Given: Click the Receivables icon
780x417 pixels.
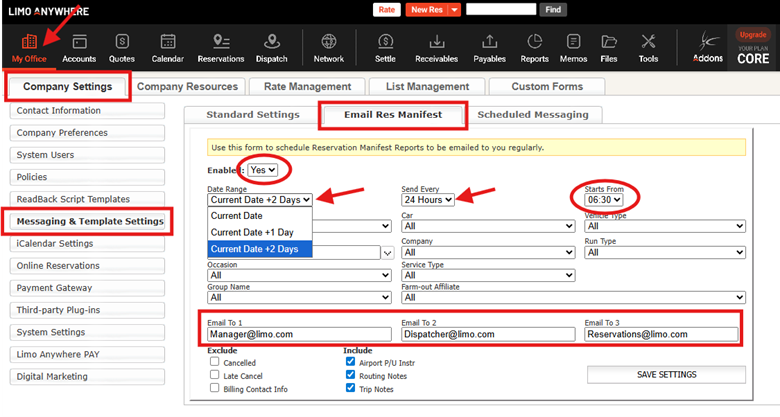Looking at the screenshot, I should 437,47.
